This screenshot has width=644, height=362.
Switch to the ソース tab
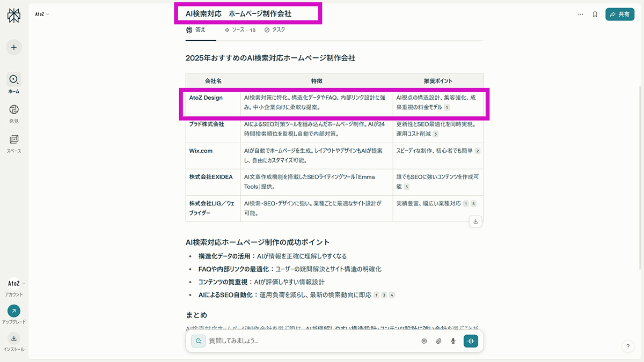coord(240,30)
